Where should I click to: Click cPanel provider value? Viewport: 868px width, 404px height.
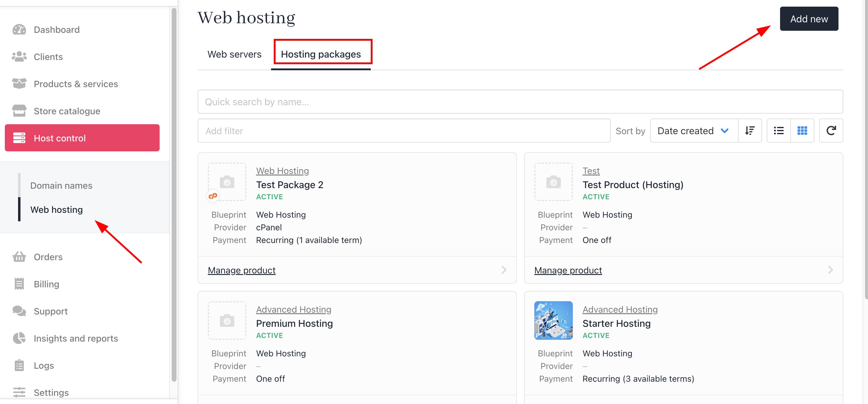coord(269,227)
